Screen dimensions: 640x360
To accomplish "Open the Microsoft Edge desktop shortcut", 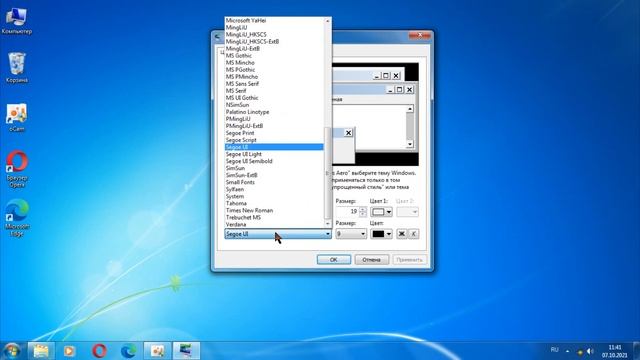I will [17, 218].
